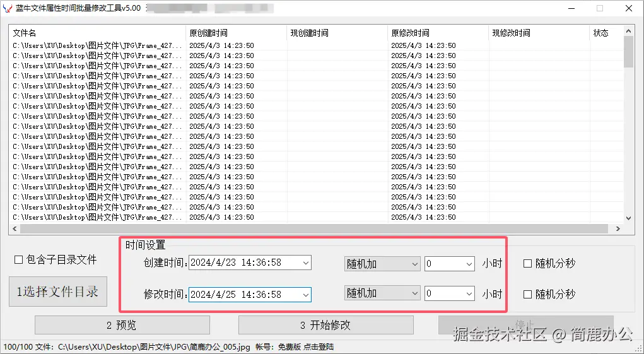Maximize the 蓝牛 tool window
This screenshot has height=354, width=644.
point(600,8)
